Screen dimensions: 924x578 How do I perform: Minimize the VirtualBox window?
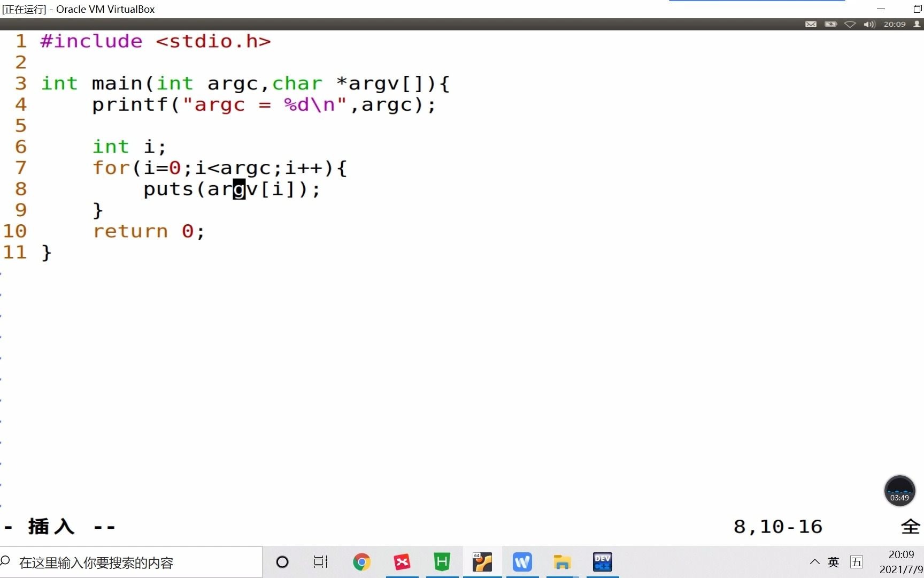click(881, 9)
